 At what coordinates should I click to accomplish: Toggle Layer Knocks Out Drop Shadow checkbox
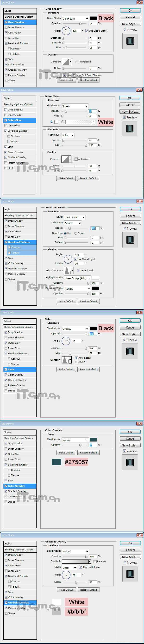tap(64, 75)
